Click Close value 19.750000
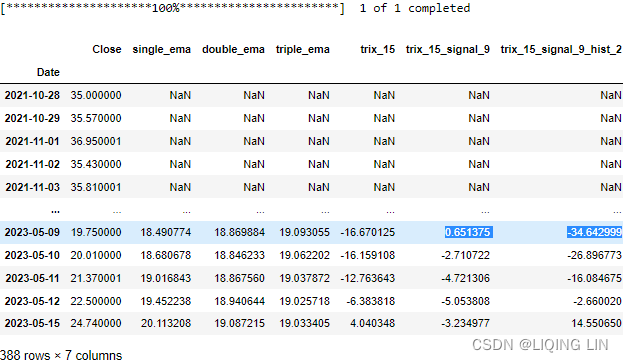Image resolution: width=623 pixels, height=362 pixels. pyautogui.click(x=96, y=232)
